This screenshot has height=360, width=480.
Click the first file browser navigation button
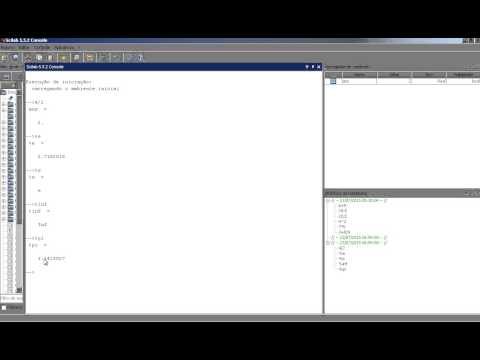[x=6, y=77]
